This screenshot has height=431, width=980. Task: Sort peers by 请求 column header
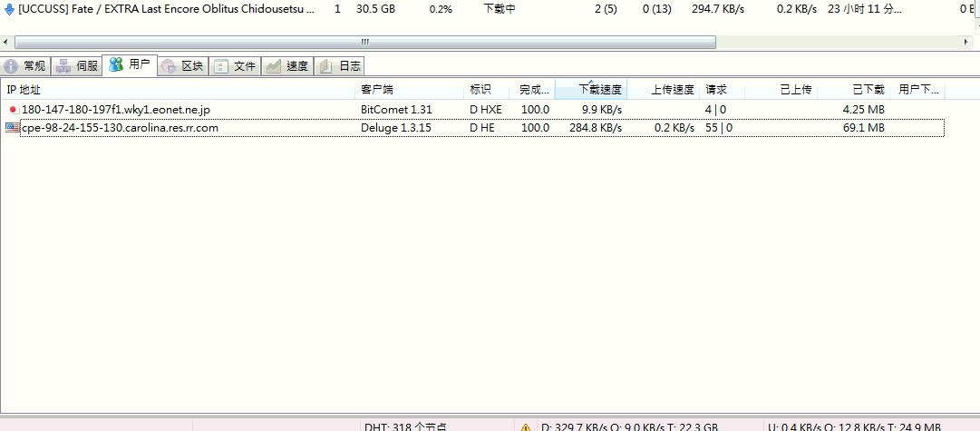click(x=723, y=90)
